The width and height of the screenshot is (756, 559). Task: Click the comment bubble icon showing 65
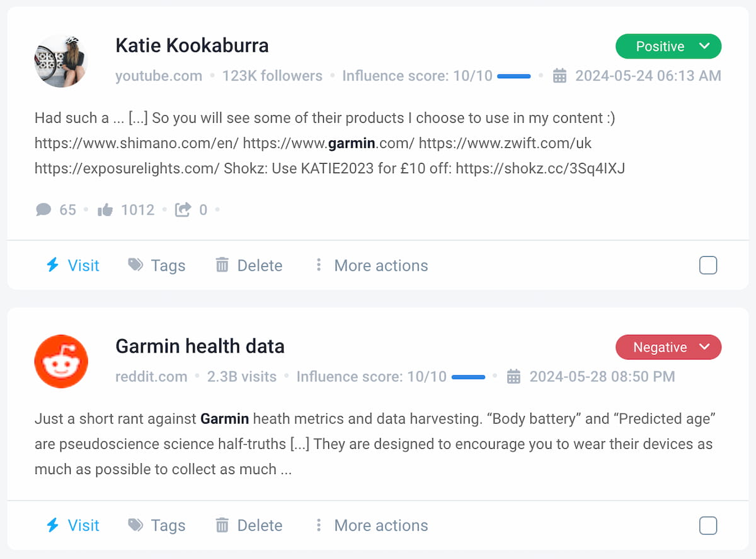43,209
